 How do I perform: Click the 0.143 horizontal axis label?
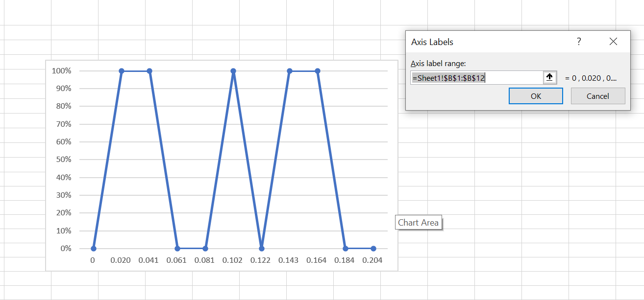coord(288,260)
